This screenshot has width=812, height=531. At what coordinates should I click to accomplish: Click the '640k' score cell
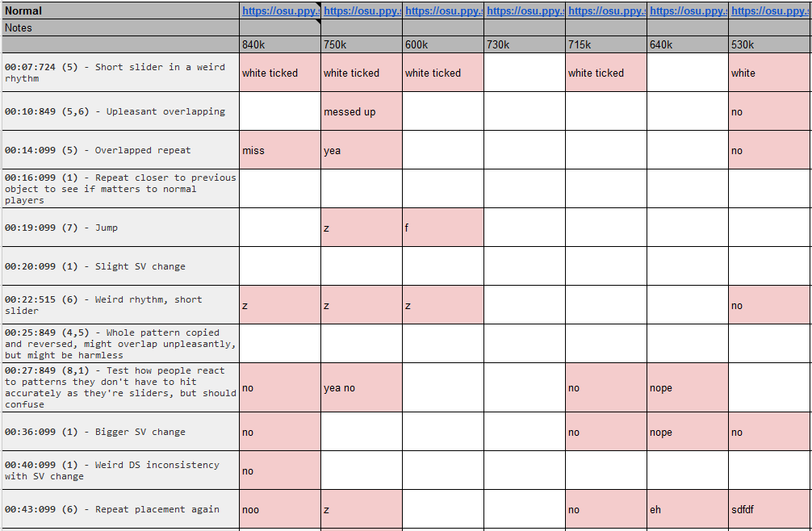688,44
